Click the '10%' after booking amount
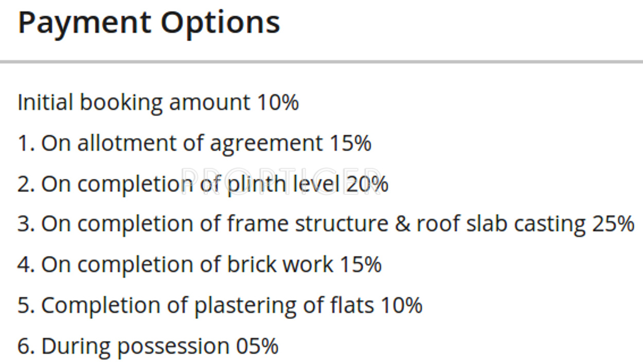The image size is (643, 364). point(278,102)
